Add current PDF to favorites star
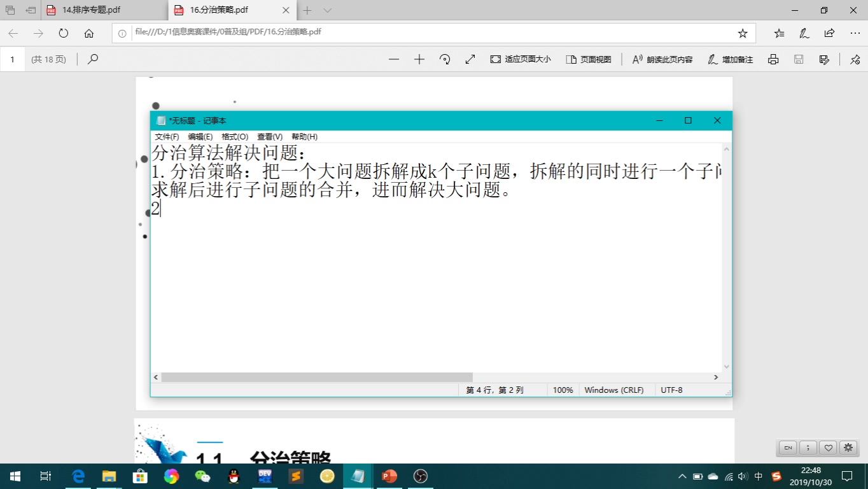 click(743, 32)
